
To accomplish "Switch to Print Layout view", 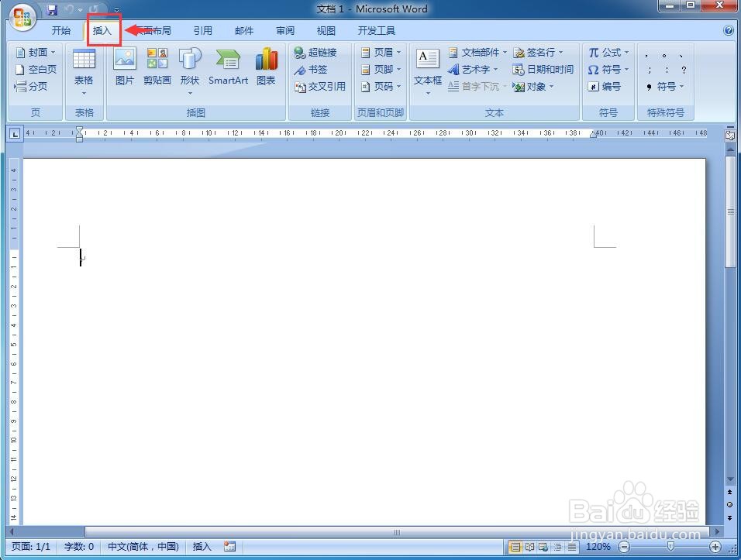I will click(515, 547).
